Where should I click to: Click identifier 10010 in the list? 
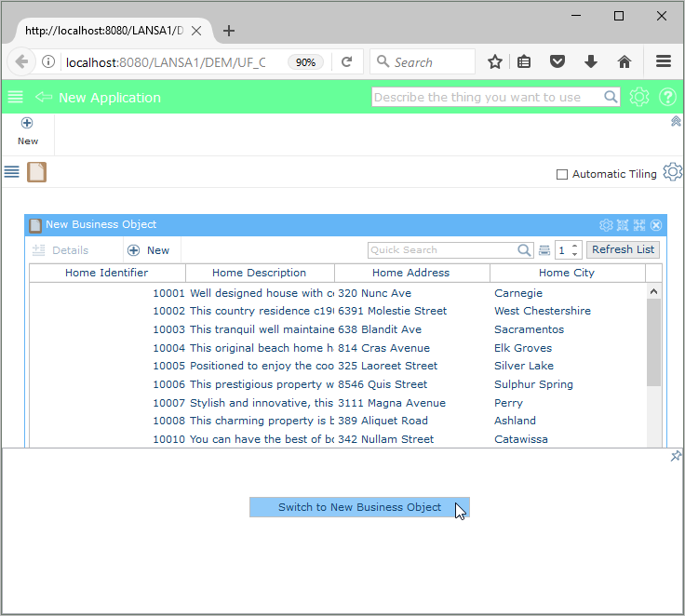point(168,439)
